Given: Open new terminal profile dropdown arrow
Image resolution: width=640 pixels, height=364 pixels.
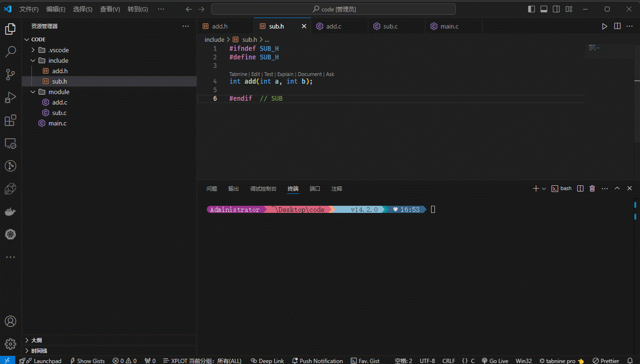Looking at the screenshot, I should coord(544,189).
